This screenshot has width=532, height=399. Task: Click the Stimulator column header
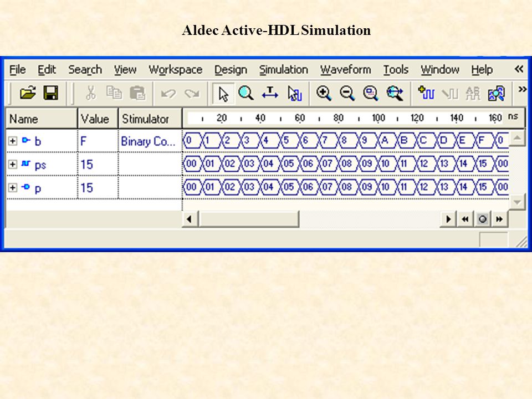(x=150, y=119)
